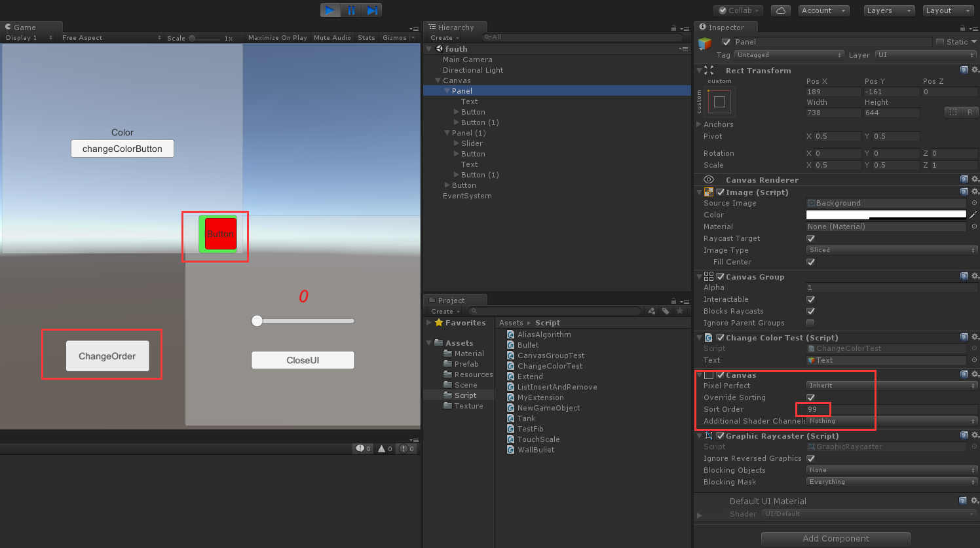The image size is (980, 548).
Task: Click the Add Component button
Action: (835, 538)
